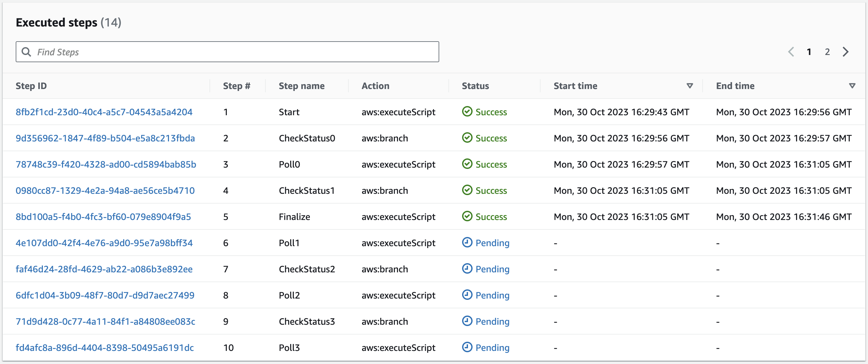Click the Status column header

coord(475,86)
